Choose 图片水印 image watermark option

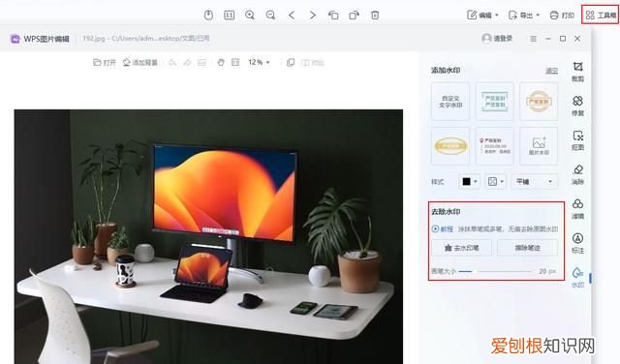(539, 146)
